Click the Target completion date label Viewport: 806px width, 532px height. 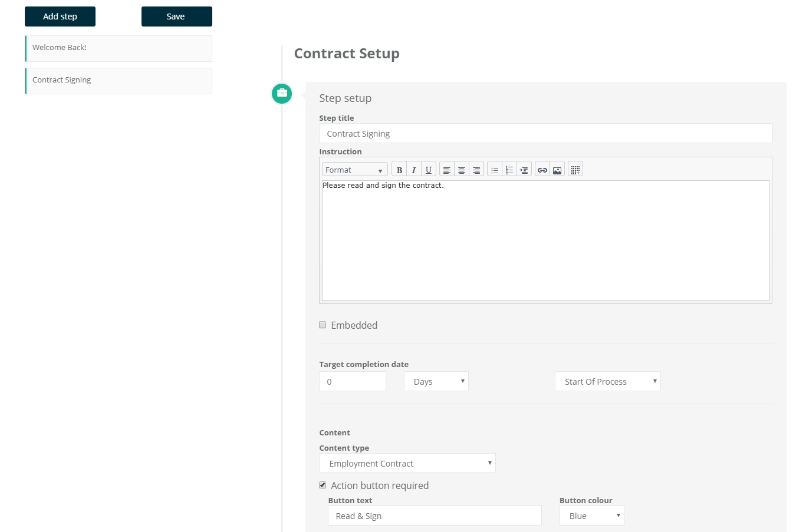tap(364, 364)
